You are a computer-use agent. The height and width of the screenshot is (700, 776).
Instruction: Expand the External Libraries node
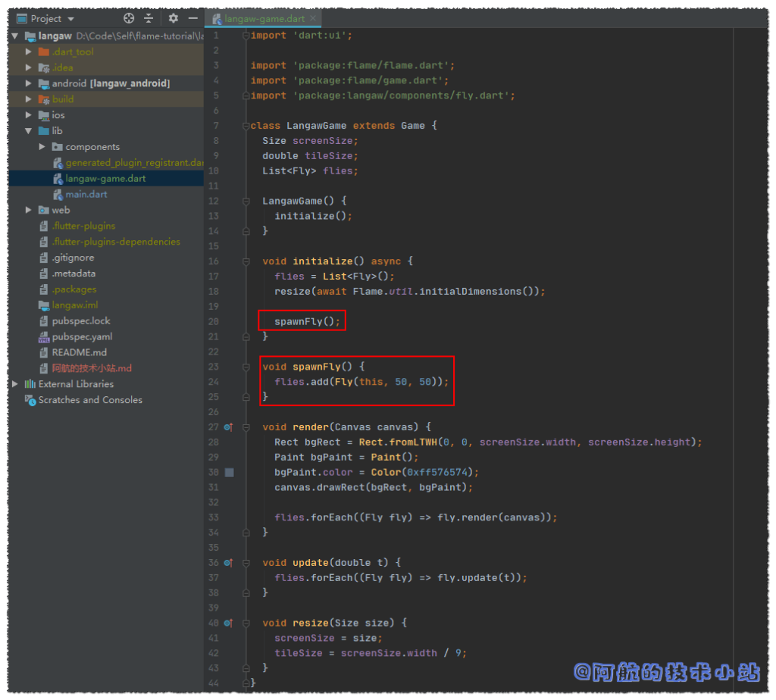click(x=15, y=384)
